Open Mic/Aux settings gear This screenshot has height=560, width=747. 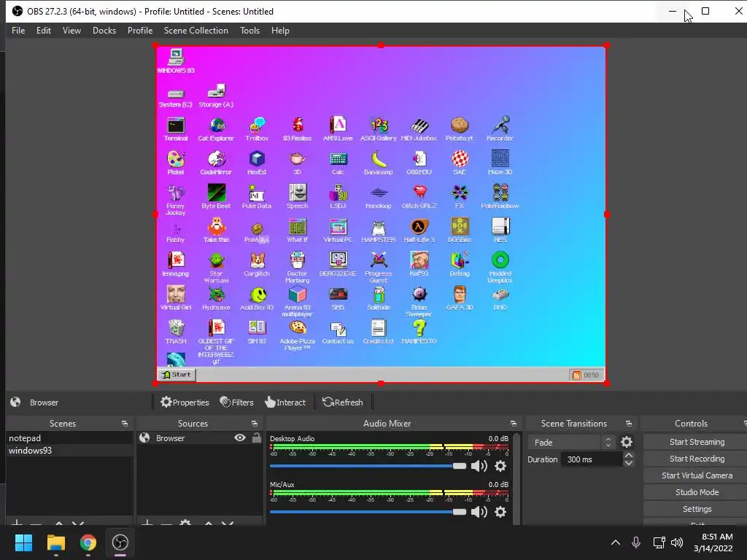pos(500,512)
